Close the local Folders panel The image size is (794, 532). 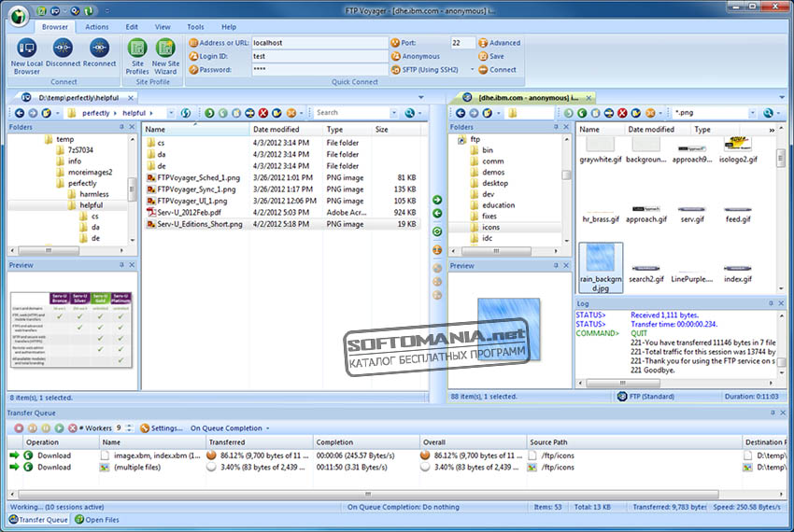pyautogui.click(x=132, y=127)
